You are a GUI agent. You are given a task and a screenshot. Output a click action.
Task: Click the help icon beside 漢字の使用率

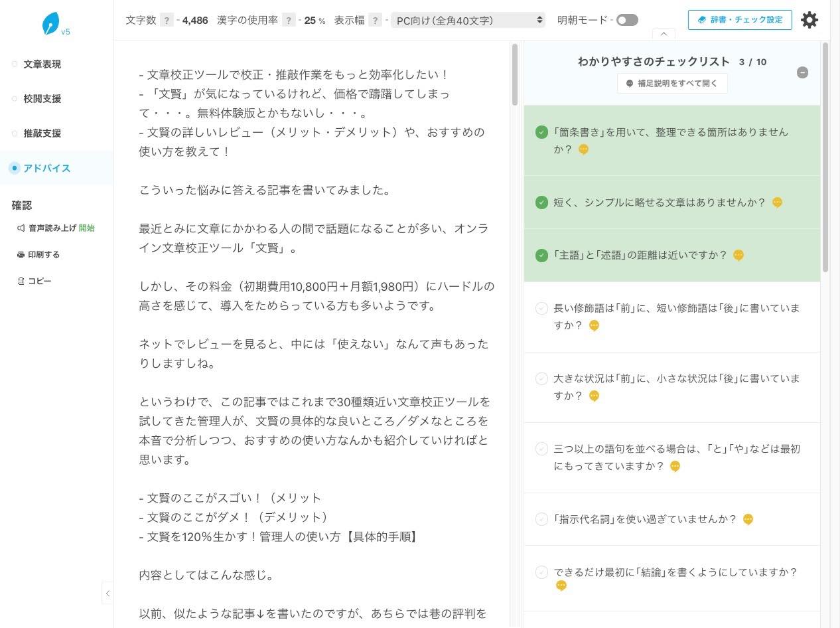pyautogui.click(x=289, y=20)
